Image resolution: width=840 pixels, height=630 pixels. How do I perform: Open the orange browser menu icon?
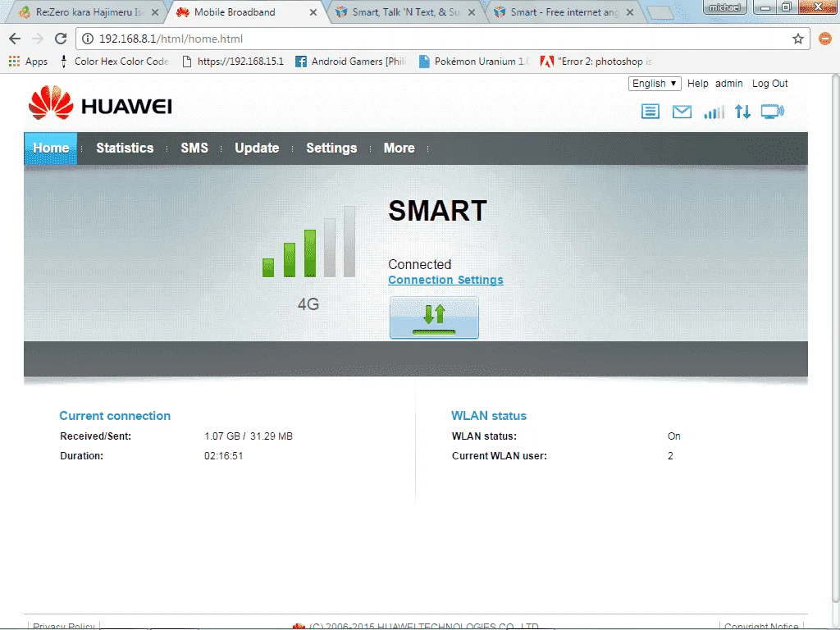point(825,39)
